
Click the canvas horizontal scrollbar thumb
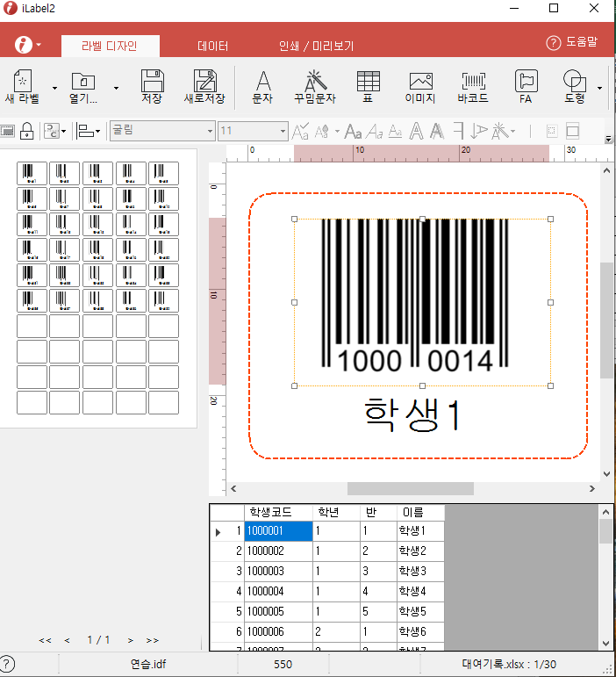[x=411, y=489]
